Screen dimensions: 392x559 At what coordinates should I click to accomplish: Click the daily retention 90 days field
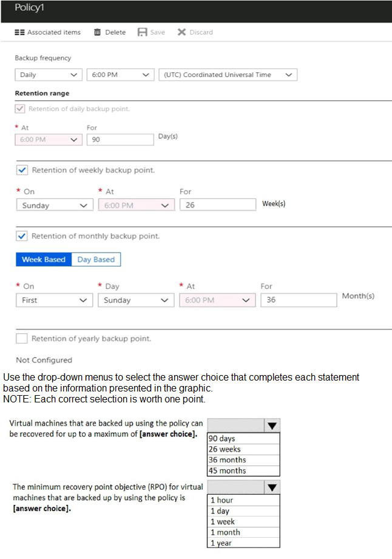[120, 140]
